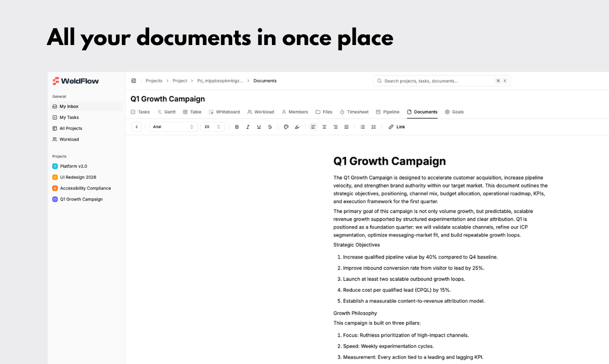This screenshot has height=364, width=609.
Task: Apply bold formatting
Action: (237, 127)
